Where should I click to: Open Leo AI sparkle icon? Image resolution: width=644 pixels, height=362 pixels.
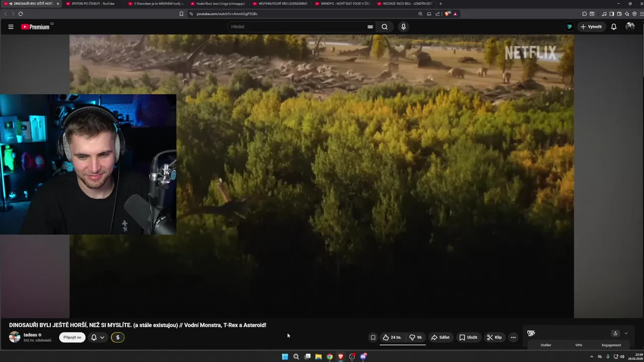[x=626, y=14]
